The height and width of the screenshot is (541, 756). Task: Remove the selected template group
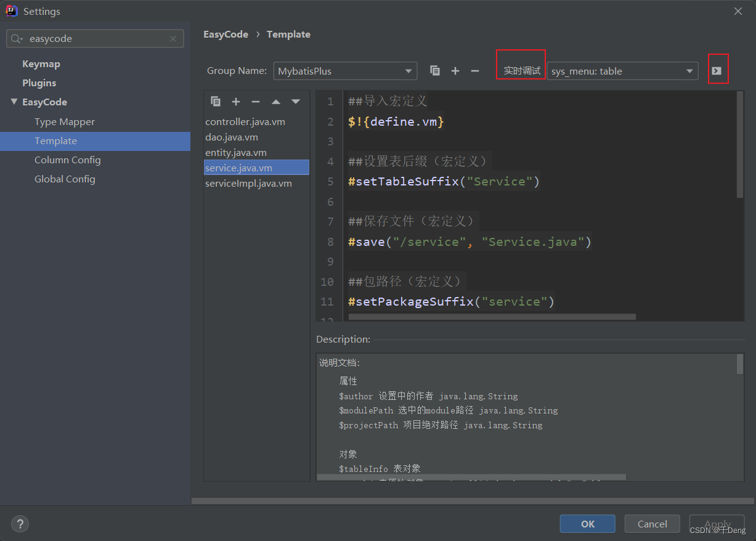coord(475,71)
